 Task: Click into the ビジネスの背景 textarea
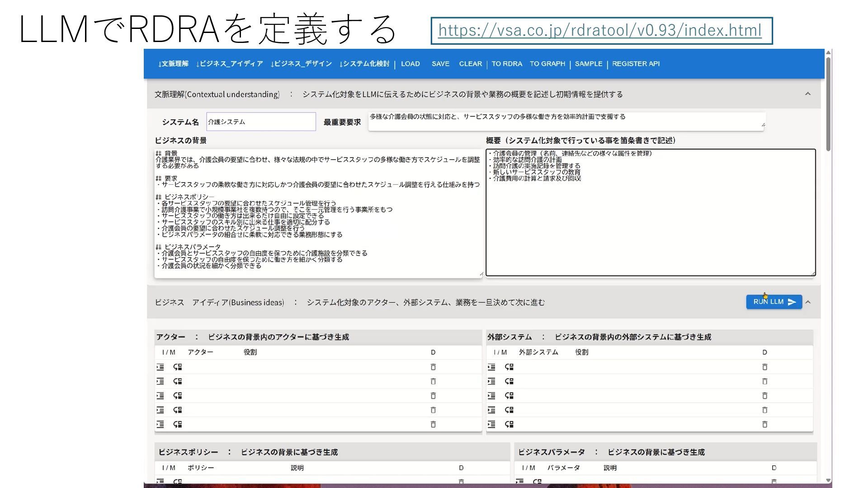click(x=319, y=213)
